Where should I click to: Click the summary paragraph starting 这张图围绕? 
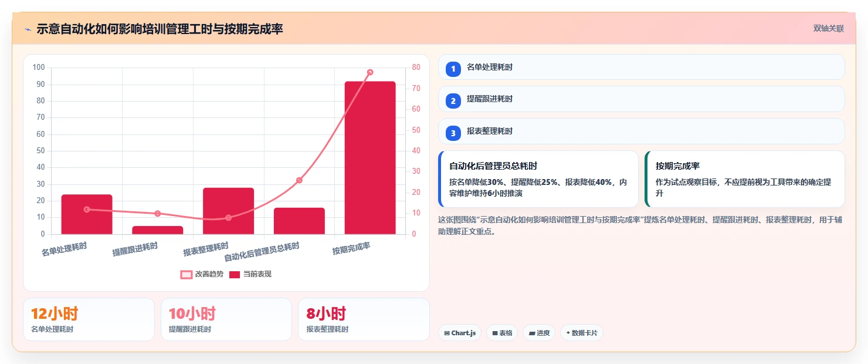click(641, 225)
